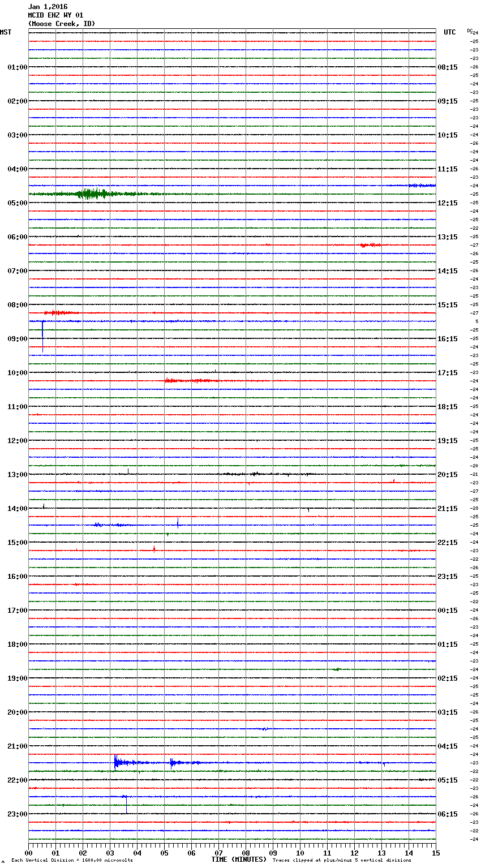Click the '10' minute tick on bottom axis
This screenshot has height=868, width=481.
300,853
